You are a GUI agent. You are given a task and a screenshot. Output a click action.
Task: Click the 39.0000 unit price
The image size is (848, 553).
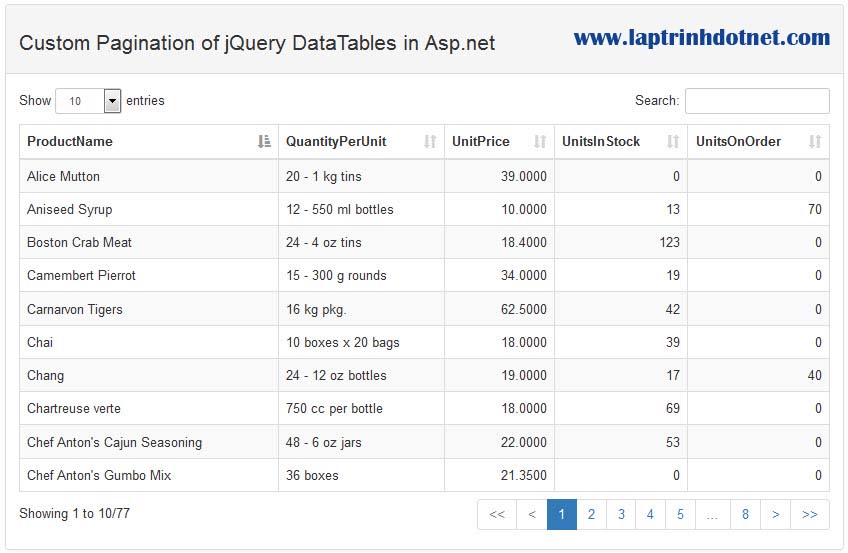524,176
